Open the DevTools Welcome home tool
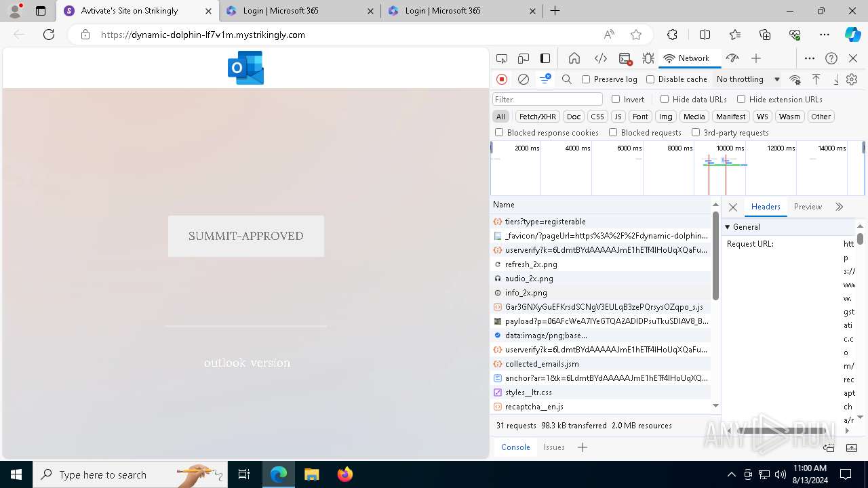Screen dimensions: 868x488 (574, 58)
